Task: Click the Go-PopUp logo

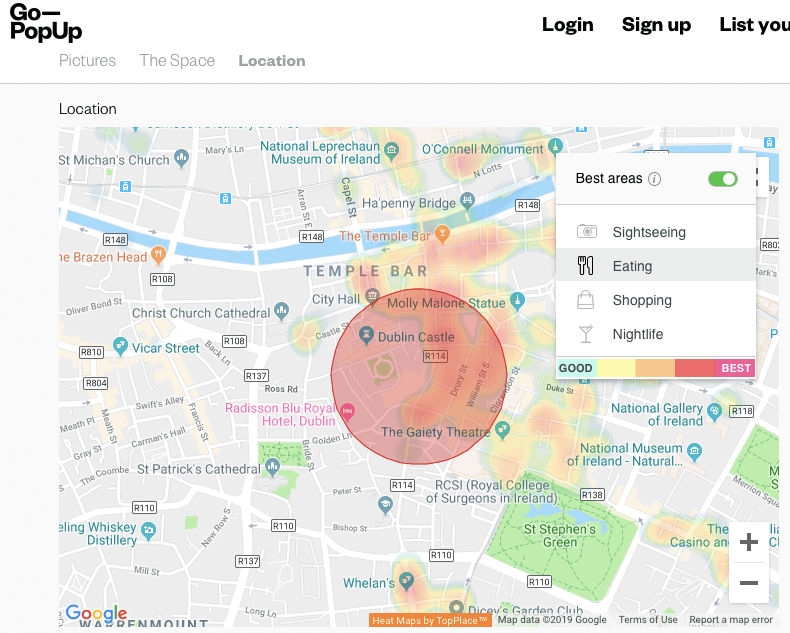Action: click(46, 23)
